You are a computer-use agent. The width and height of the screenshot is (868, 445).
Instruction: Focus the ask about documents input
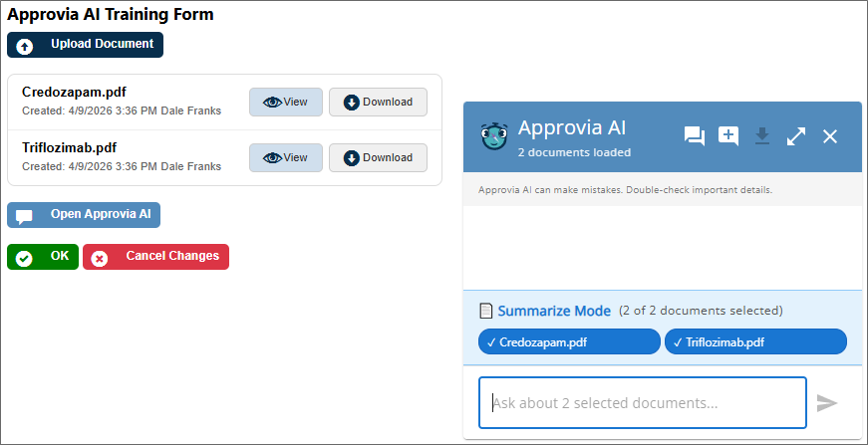pyautogui.click(x=643, y=403)
